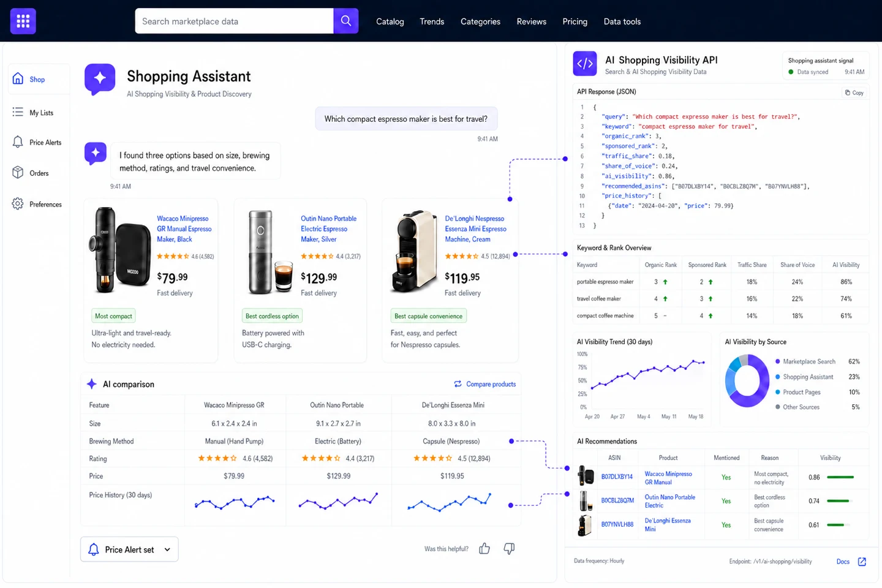The width and height of the screenshot is (882, 588).
Task: Click the Shopping Assistant legend dot
Action: [x=778, y=377]
